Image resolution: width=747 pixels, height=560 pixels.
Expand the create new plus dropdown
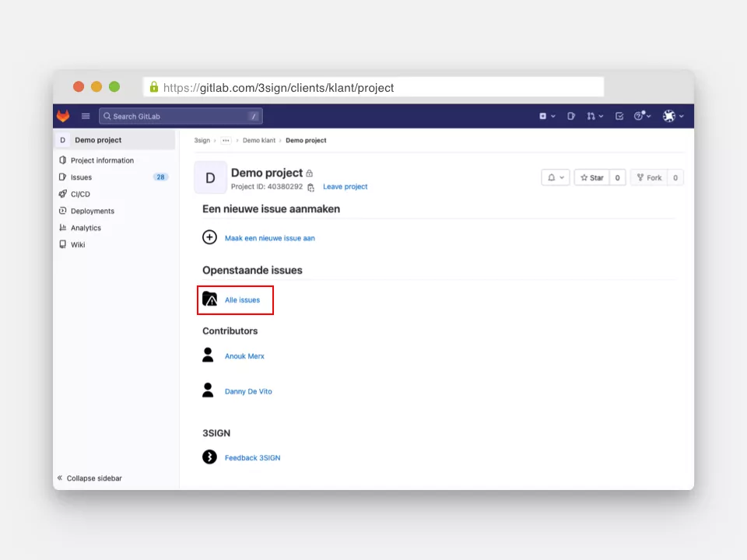tap(547, 116)
